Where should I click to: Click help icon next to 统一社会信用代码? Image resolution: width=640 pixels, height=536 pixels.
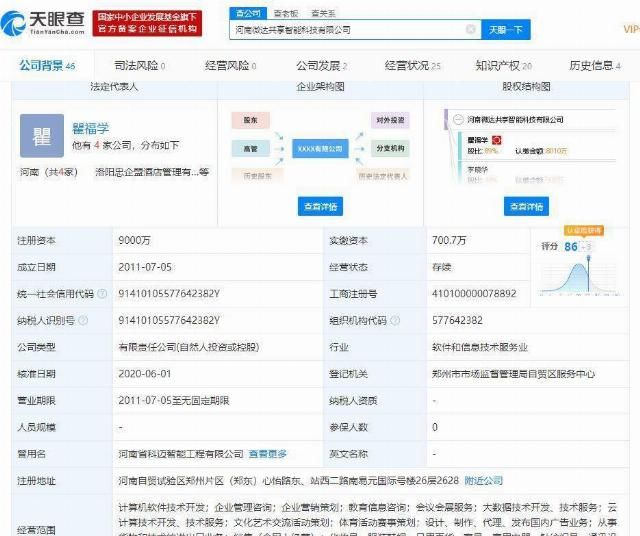pyautogui.click(x=102, y=294)
